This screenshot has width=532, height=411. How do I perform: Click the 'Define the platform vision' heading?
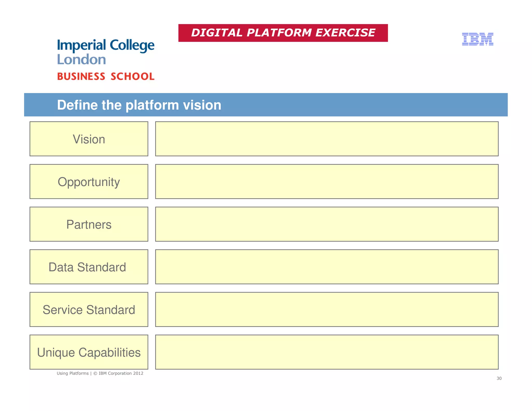point(139,105)
